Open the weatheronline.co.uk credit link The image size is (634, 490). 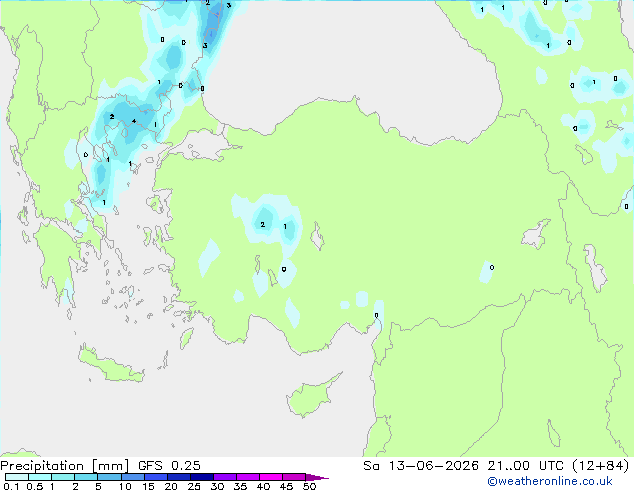pyautogui.click(x=550, y=481)
